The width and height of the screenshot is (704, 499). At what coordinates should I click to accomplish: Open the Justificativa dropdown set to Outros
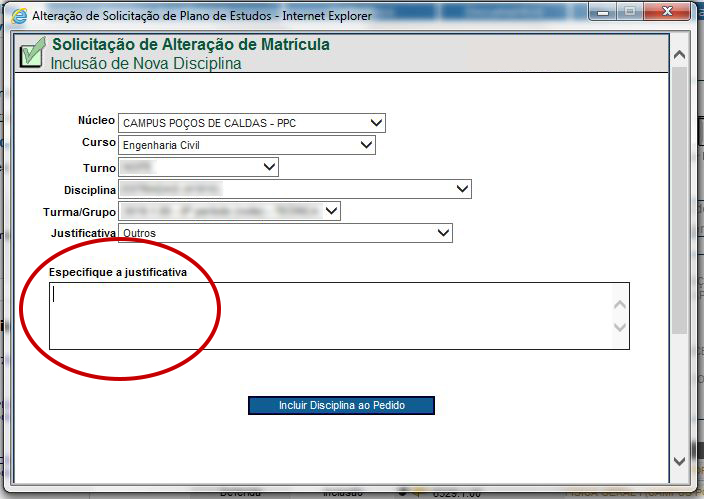pos(444,233)
